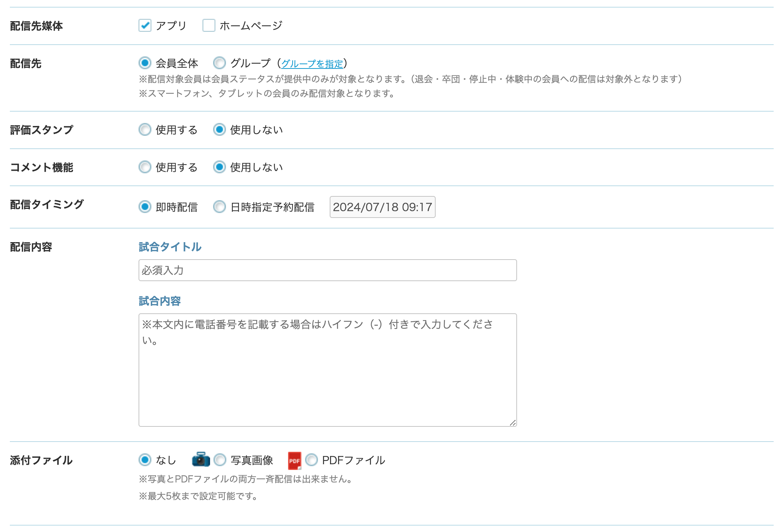Image resolution: width=782 pixels, height=532 pixels.
Task: Select 会員全体 as delivery target
Action: tap(145, 63)
